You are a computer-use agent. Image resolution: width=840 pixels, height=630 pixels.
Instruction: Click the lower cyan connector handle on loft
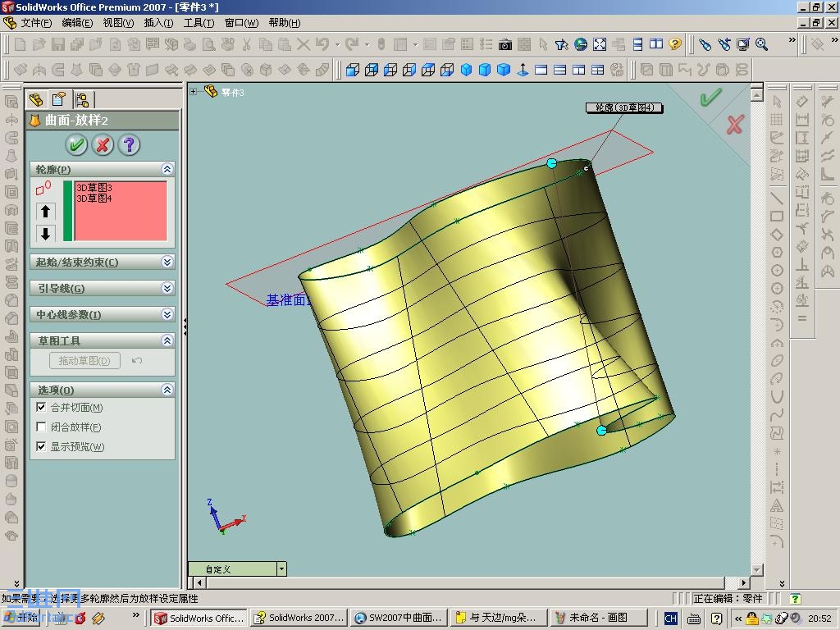tap(601, 430)
